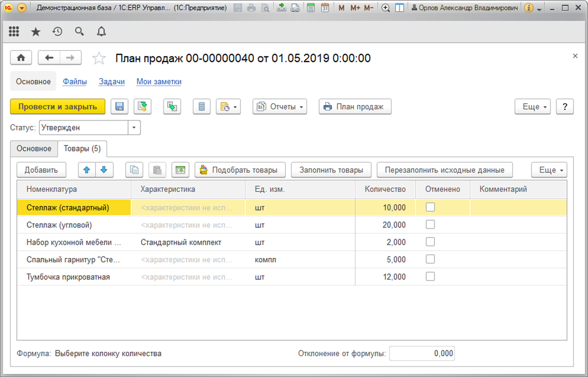Open Favorites star in top panel
588x377 pixels.
[x=36, y=32]
